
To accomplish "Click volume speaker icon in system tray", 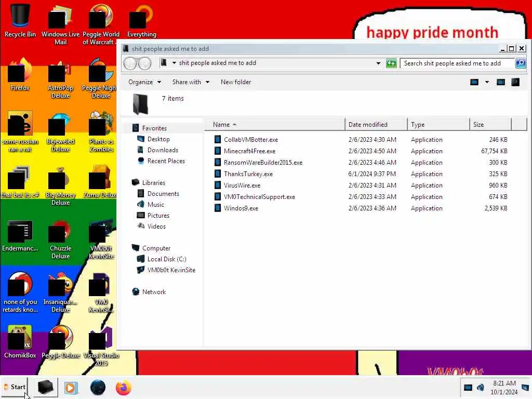I will [x=481, y=388].
